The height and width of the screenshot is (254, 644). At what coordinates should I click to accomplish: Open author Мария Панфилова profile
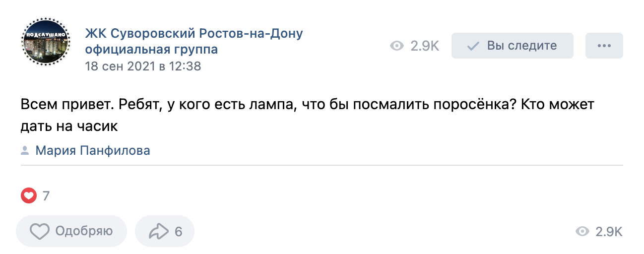pyautogui.click(x=93, y=151)
